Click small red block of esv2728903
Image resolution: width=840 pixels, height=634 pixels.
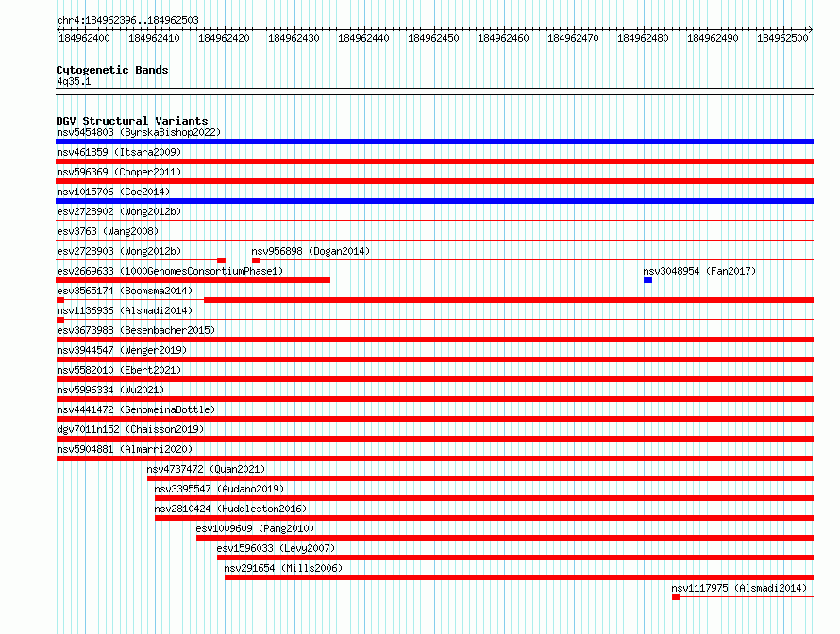pos(221,260)
